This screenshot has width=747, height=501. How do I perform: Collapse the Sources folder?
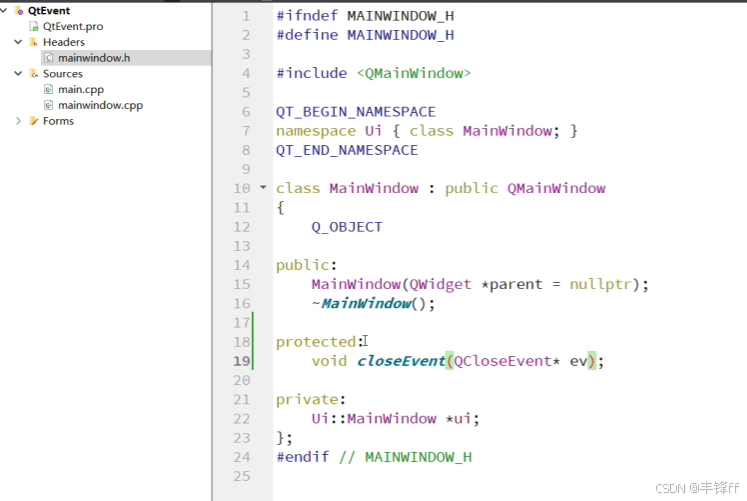(x=18, y=73)
